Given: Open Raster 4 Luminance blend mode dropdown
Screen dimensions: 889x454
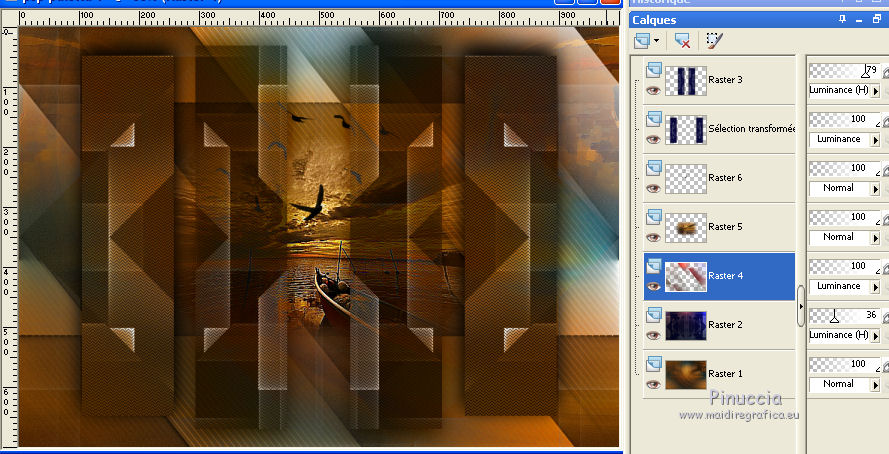Looking at the screenshot, I should pyautogui.click(x=844, y=286).
